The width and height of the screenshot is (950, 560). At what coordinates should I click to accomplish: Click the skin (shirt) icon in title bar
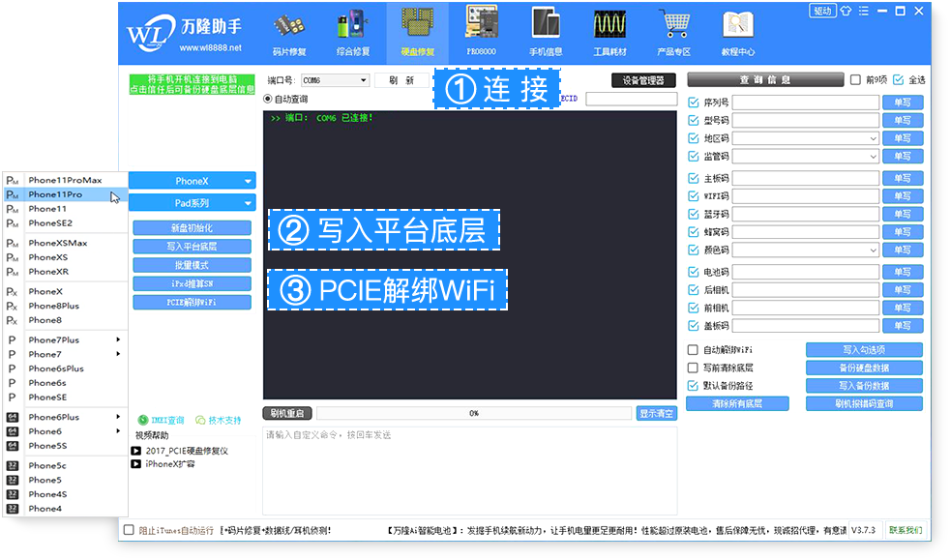click(846, 11)
